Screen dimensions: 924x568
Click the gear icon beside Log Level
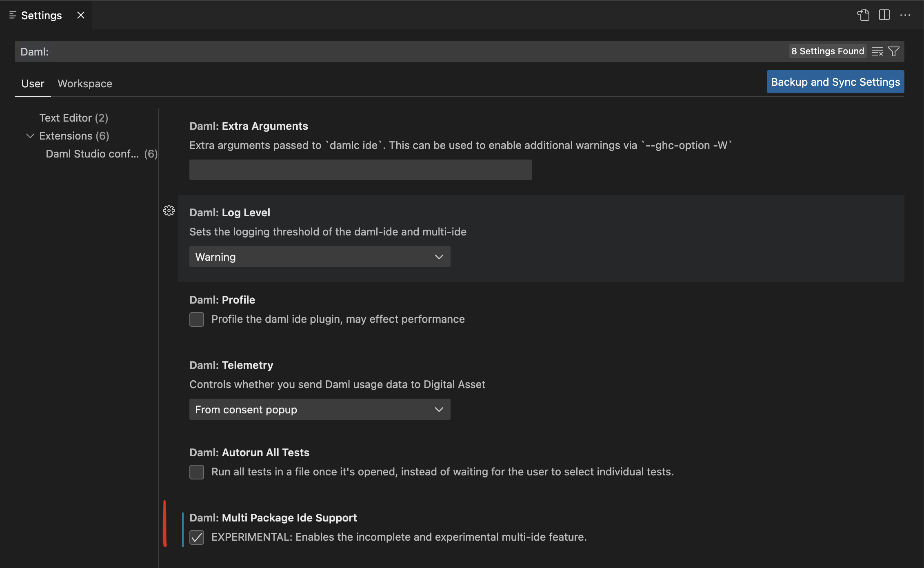pos(169,211)
